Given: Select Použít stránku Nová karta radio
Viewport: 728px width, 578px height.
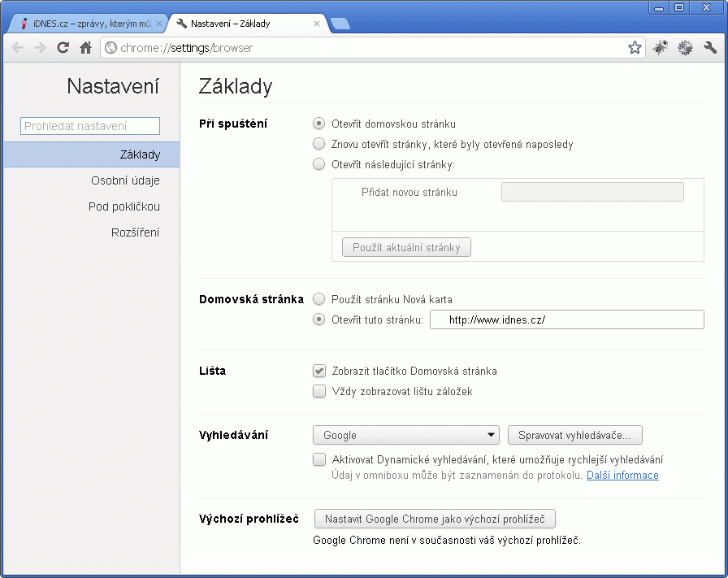Looking at the screenshot, I should click(x=319, y=299).
